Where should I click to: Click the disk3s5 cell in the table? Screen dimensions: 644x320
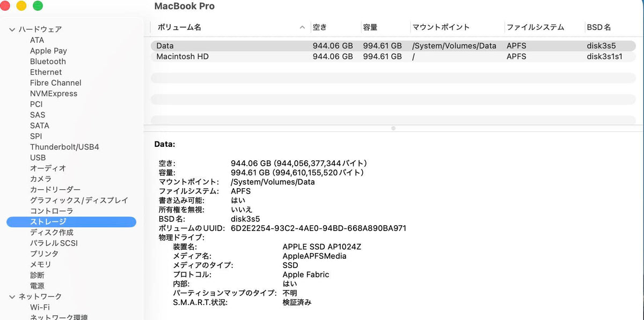tap(601, 46)
